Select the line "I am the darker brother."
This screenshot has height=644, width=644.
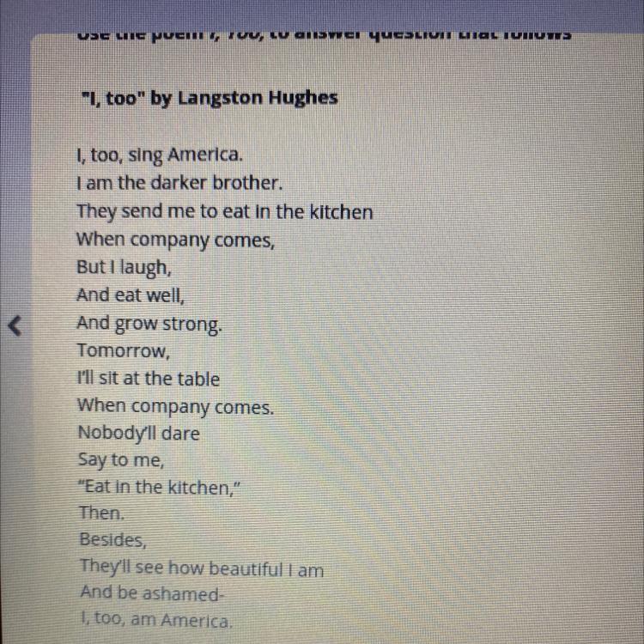click(179, 183)
